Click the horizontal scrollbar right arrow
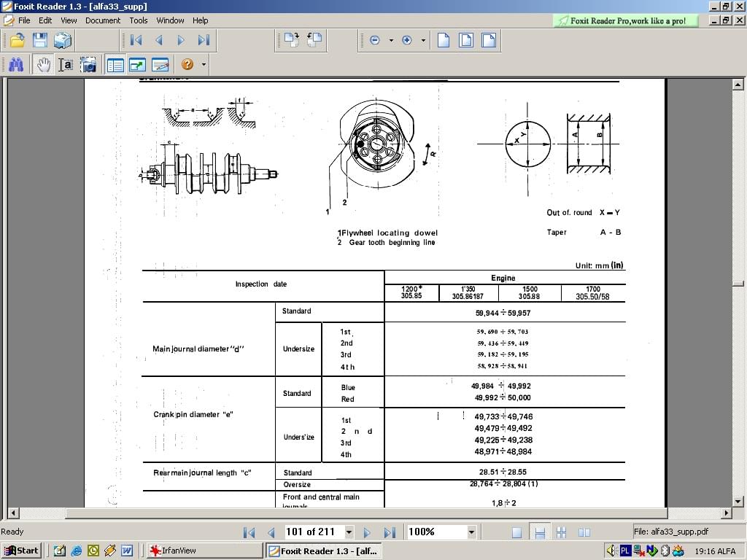 727,513
